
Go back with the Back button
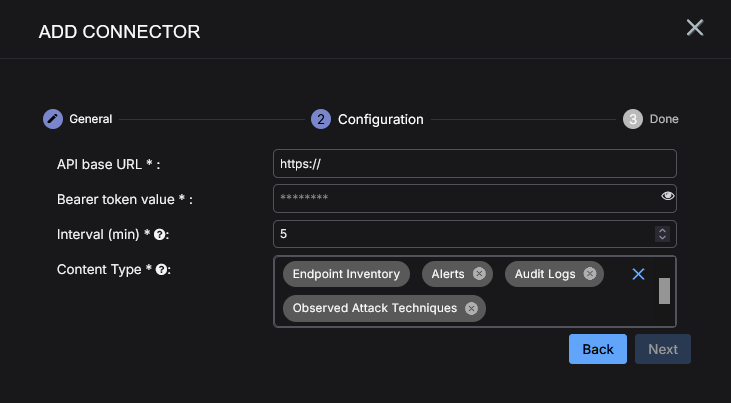point(598,349)
